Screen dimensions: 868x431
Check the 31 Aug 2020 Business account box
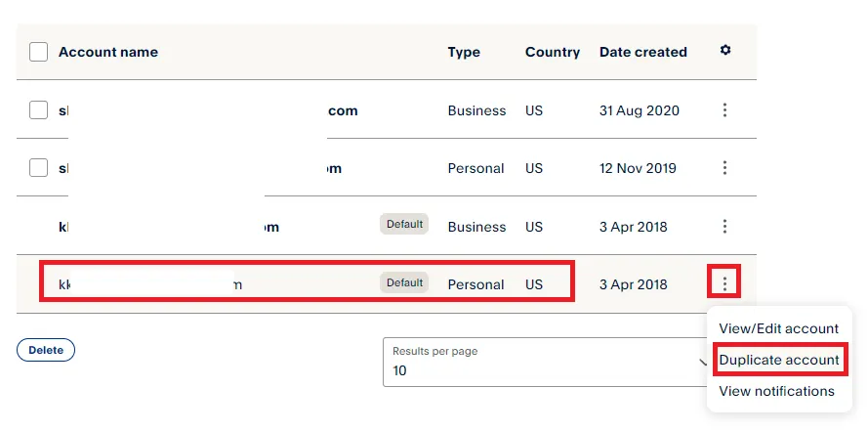[x=39, y=110]
